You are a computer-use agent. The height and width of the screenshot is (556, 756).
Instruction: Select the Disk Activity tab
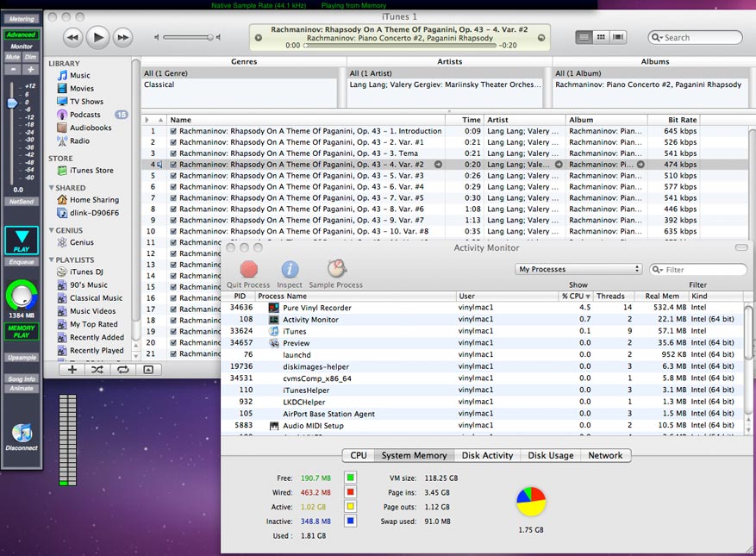tap(487, 455)
